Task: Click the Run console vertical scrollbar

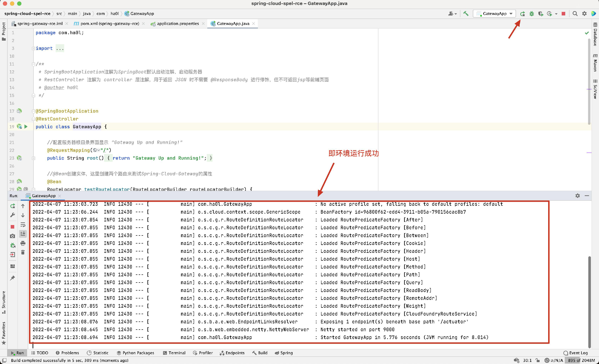Action: pos(589,301)
